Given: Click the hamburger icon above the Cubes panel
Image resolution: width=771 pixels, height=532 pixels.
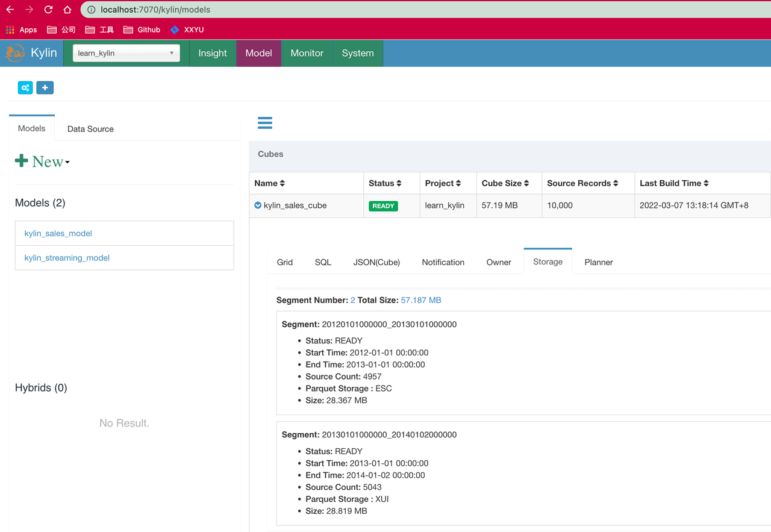Looking at the screenshot, I should pyautogui.click(x=265, y=122).
